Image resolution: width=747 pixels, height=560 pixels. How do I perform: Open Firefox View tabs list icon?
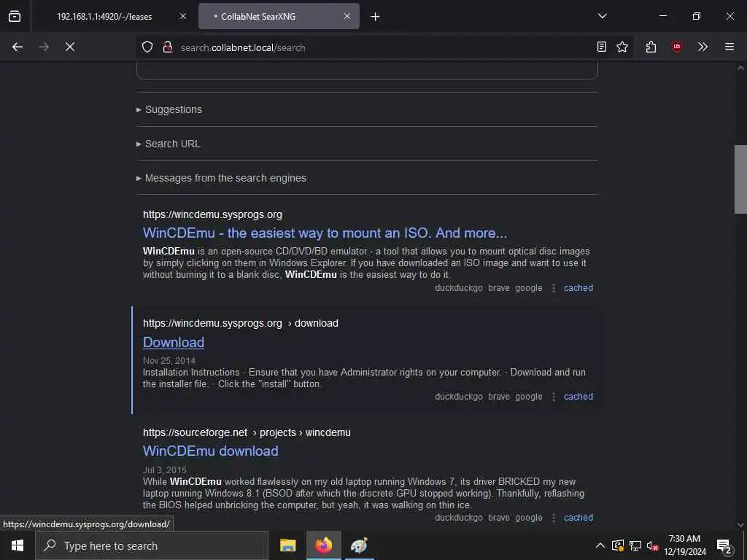coord(15,17)
